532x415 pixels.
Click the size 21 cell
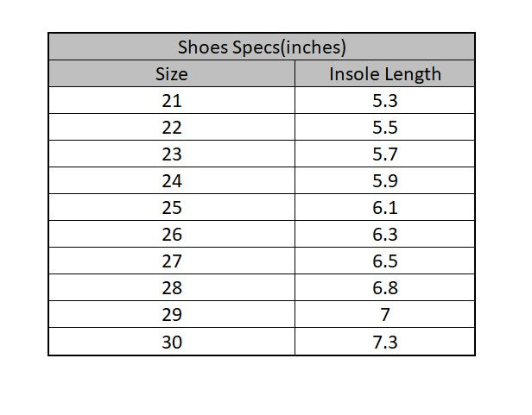(171, 101)
